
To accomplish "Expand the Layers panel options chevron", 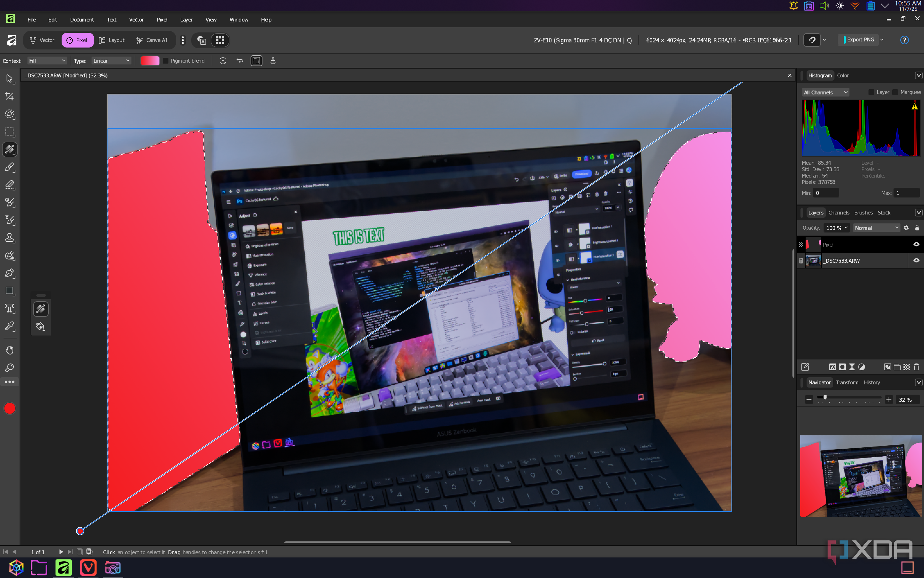I will click(919, 213).
